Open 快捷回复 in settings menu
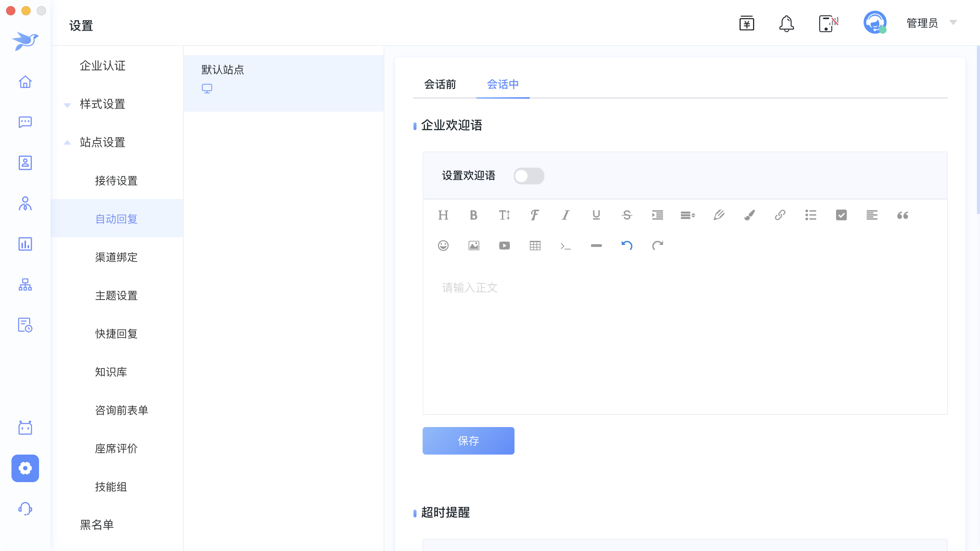Viewport: 980px width, 551px height. pyautogui.click(x=116, y=334)
